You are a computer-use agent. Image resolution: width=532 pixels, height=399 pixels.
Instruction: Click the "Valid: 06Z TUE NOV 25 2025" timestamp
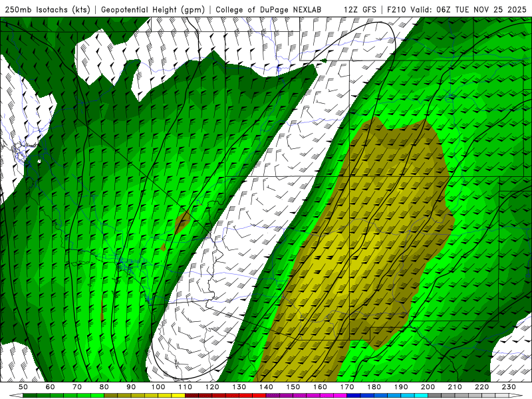(x=468, y=10)
